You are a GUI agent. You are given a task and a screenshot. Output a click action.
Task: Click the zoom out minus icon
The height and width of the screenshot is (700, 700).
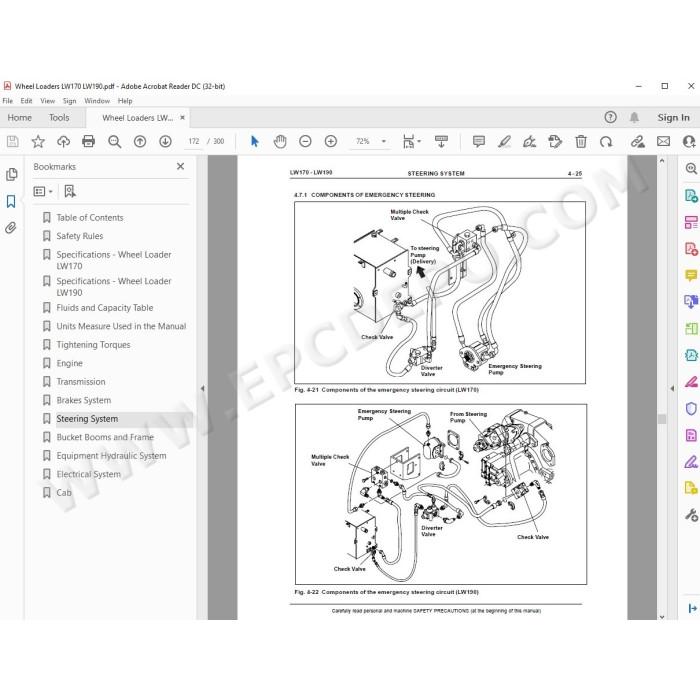(305, 142)
